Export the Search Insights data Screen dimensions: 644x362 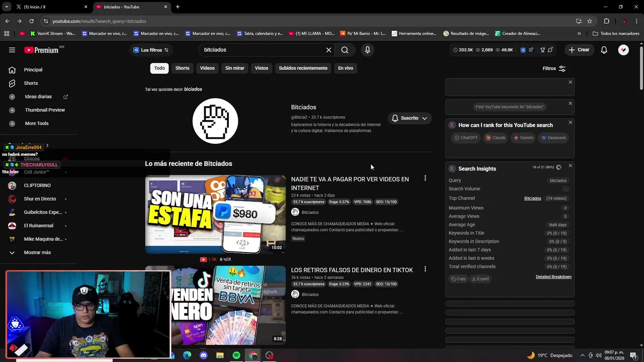pyautogui.click(x=480, y=279)
